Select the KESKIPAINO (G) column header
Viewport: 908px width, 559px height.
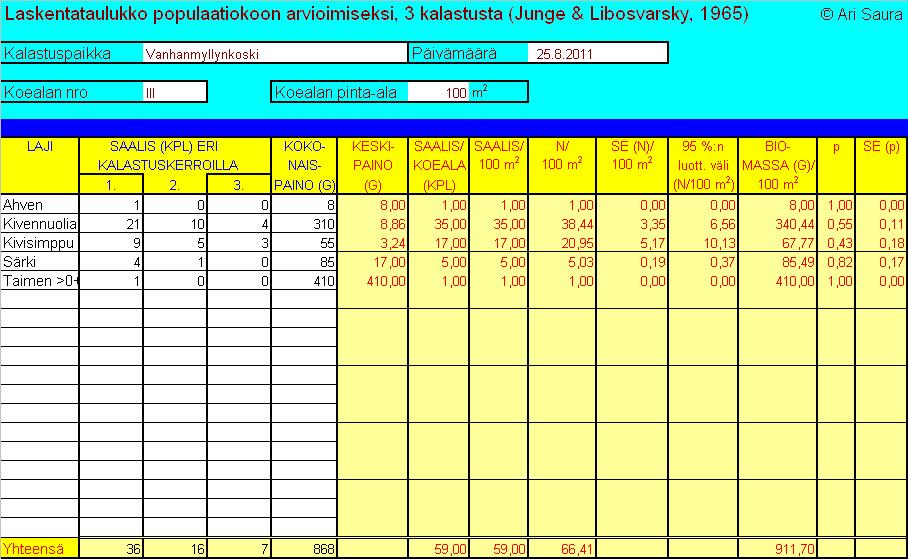click(x=373, y=165)
